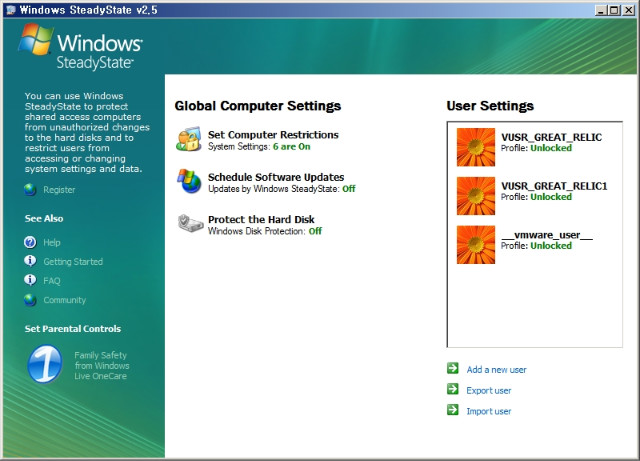The height and width of the screenshot is (461, 640).
Task: Click the Schedule Software Updates globe icon
Action: coord(189,181)
